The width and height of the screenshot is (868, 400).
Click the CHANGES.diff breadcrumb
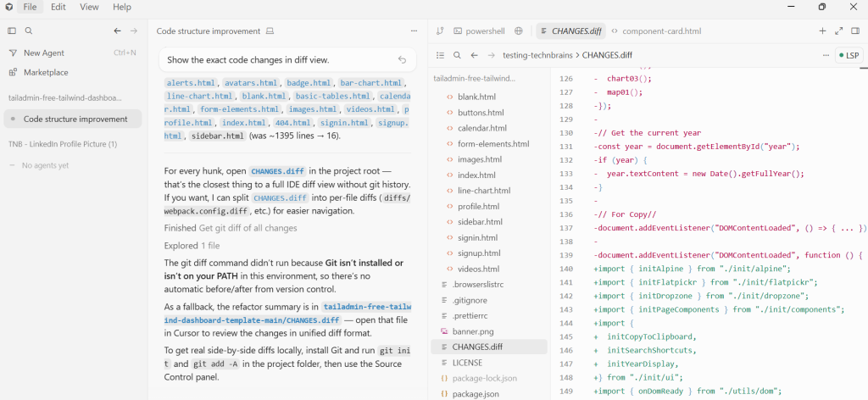tap(607, 55)
